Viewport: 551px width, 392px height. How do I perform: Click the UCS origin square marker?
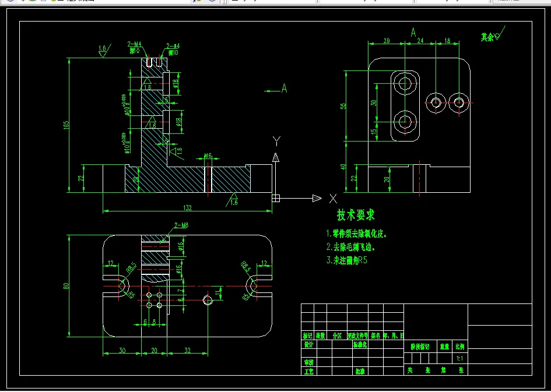[276, 198]
